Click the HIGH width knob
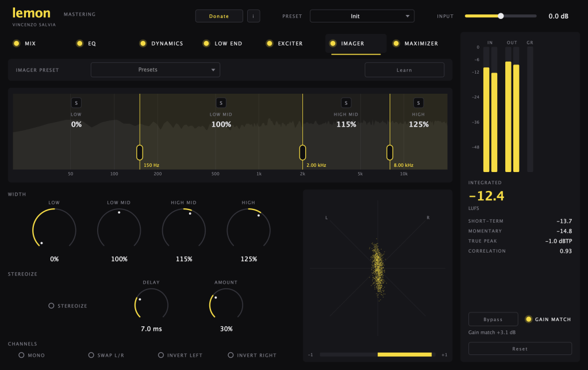 point(249,230)
